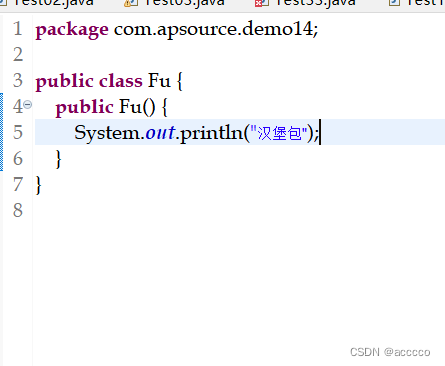Click the Fu() constructor name on line 4
The height and width of the screenshot is (366, 445).
pos(137,107)
